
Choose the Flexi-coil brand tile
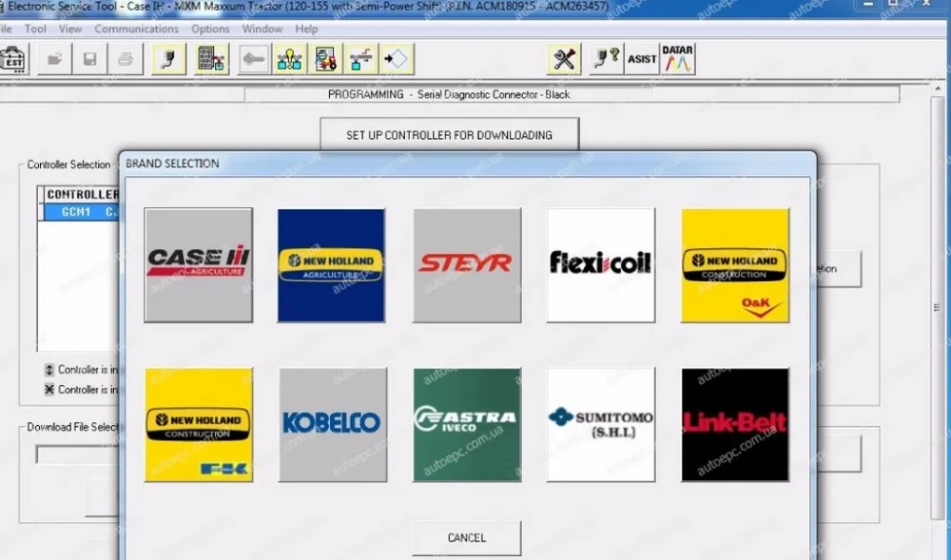pos(600,265)
